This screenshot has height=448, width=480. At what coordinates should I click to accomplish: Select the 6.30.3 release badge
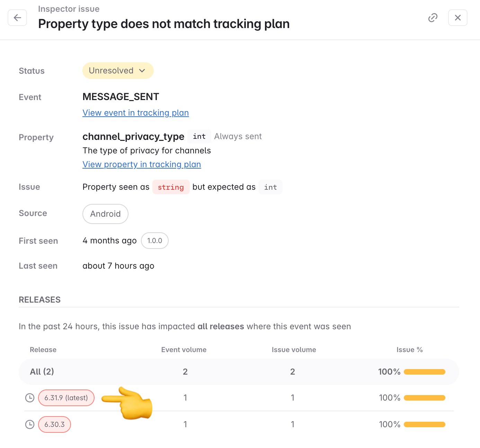pos(54,424)
